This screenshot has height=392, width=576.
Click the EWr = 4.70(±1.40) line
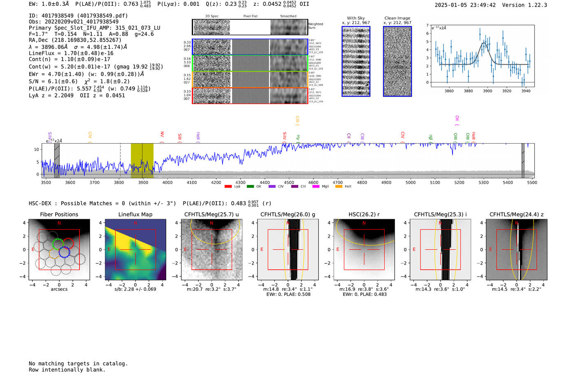[x=86, y=74]
